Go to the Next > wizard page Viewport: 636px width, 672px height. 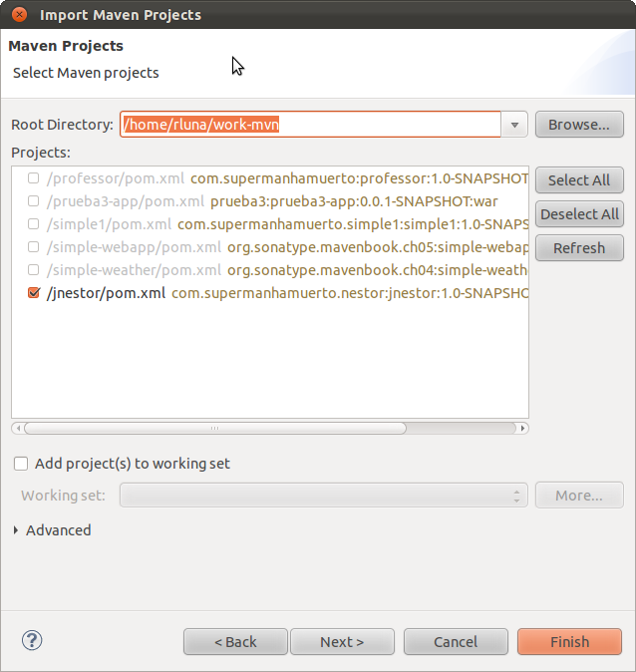(x=341, y=642)
